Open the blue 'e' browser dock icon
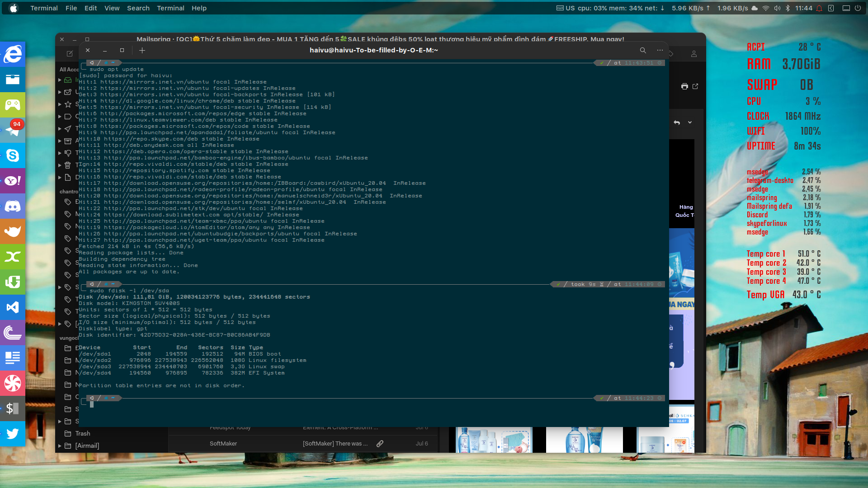This screenshot has width=868, height=488. click(13, 54)
